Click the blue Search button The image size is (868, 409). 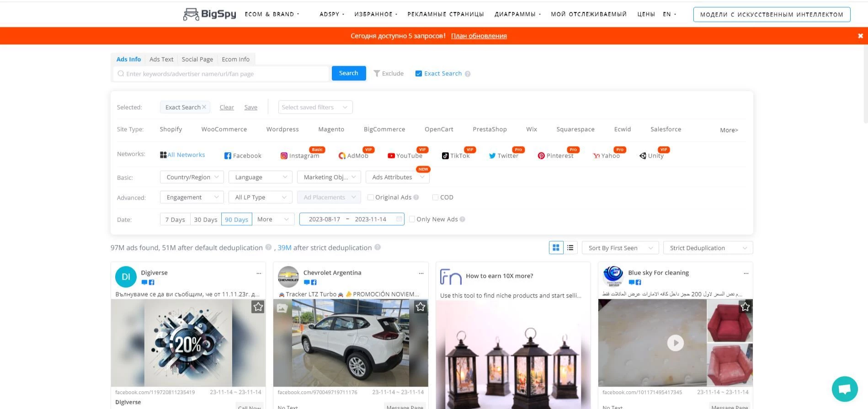(349, 73)
